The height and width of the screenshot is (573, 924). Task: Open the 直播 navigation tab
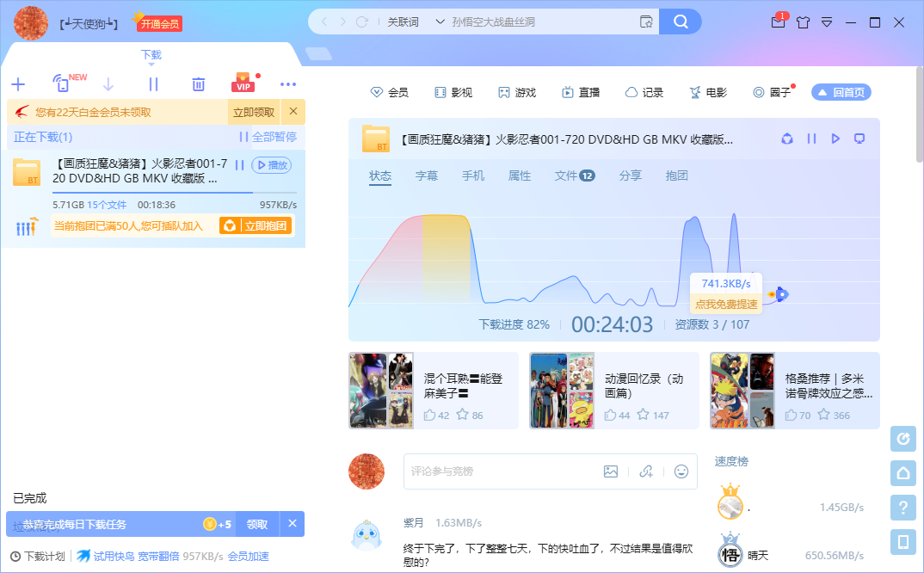[x=581, y=93]
